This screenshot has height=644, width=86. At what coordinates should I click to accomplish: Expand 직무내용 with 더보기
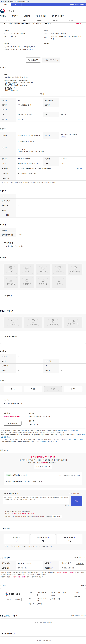tap(43, 94)
